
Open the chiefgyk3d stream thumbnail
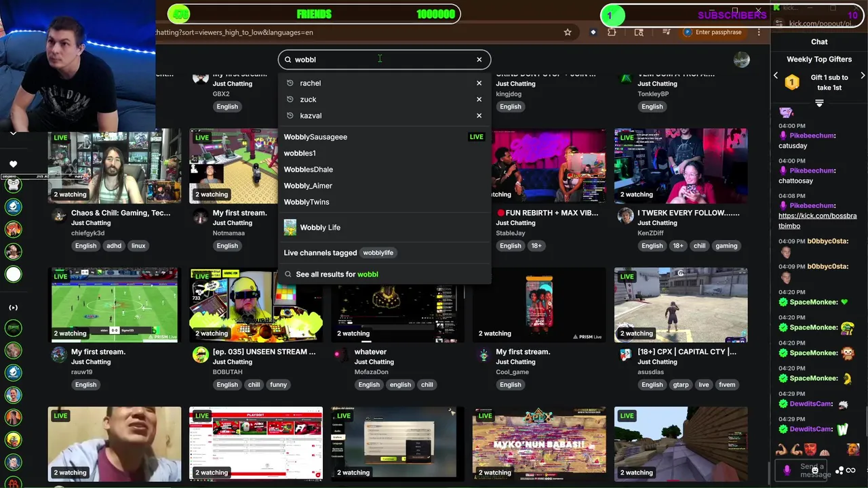(x=115, y=166)
